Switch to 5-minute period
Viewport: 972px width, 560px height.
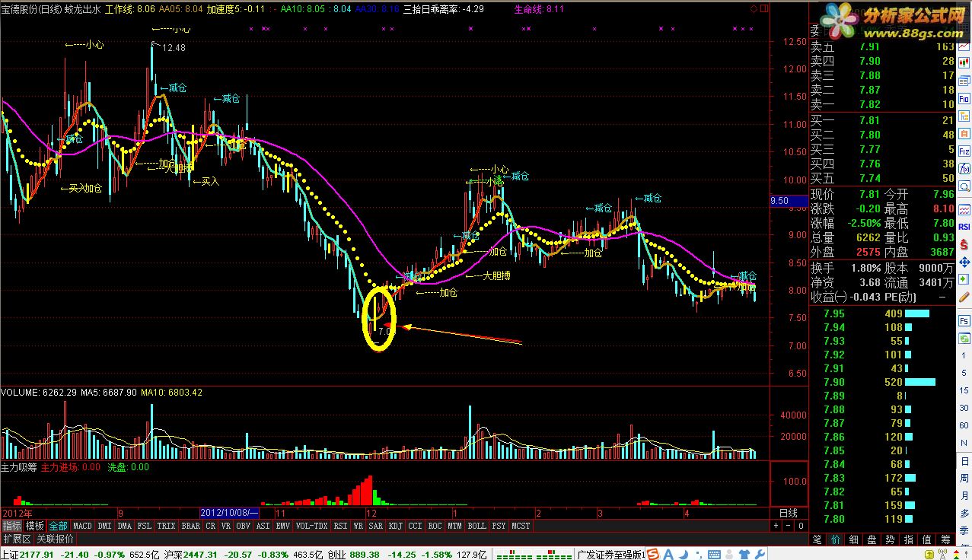964,373
